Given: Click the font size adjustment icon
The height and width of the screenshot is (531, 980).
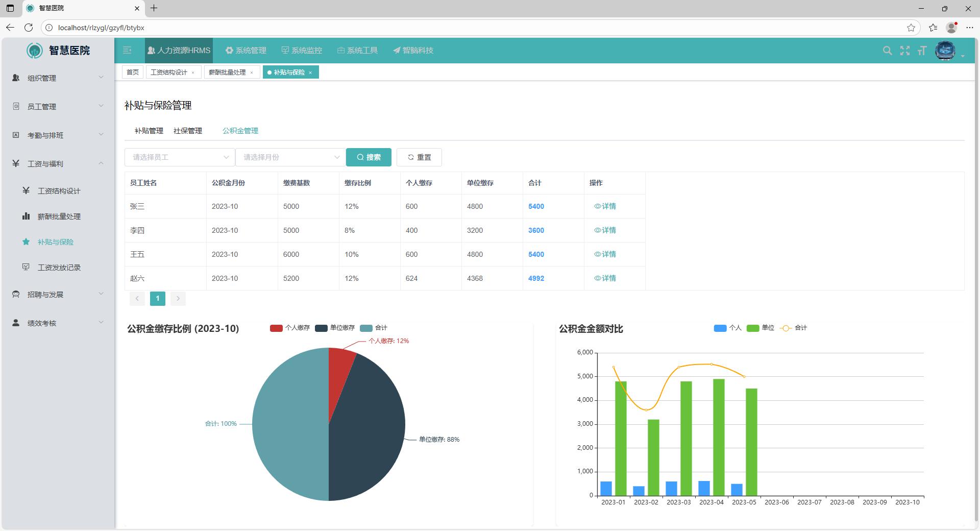Looking at the screenshot, I should click(x=922, y=51).
